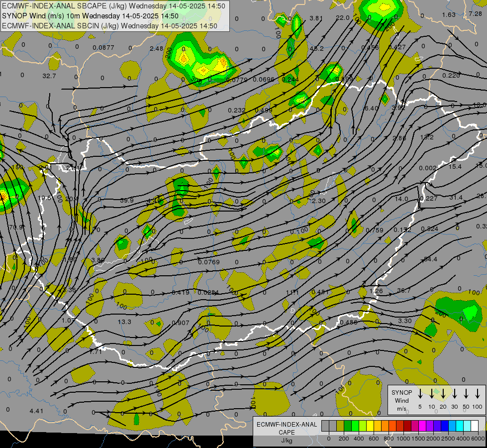Click the map value 22.0

pos(343,18)
